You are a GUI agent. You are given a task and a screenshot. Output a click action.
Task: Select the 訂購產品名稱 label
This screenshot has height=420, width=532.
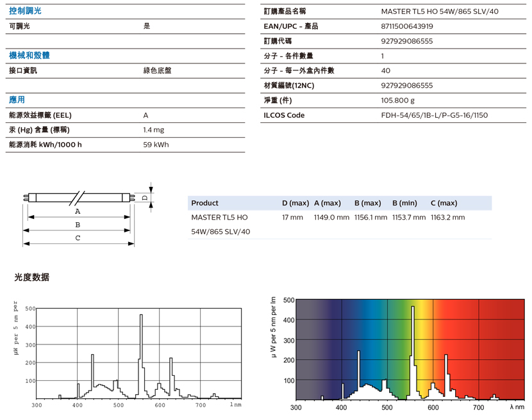click(x=285, y=12)
